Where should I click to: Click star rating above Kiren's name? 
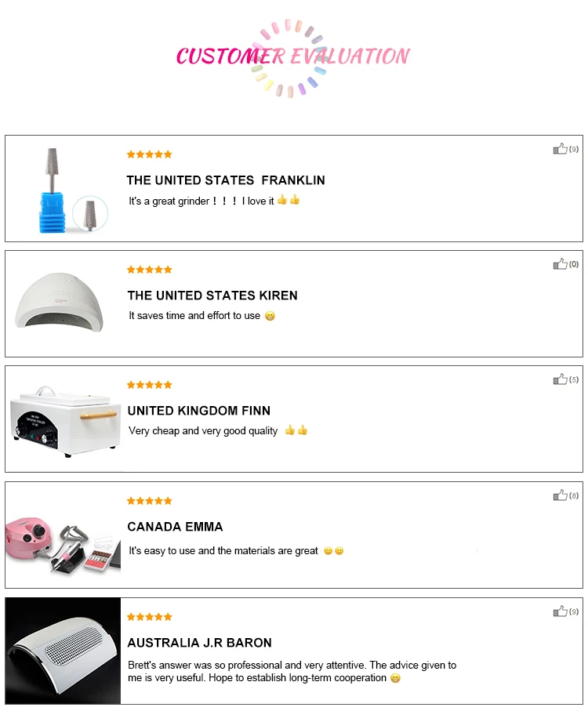pyautogui.click(x=149, y=270)
